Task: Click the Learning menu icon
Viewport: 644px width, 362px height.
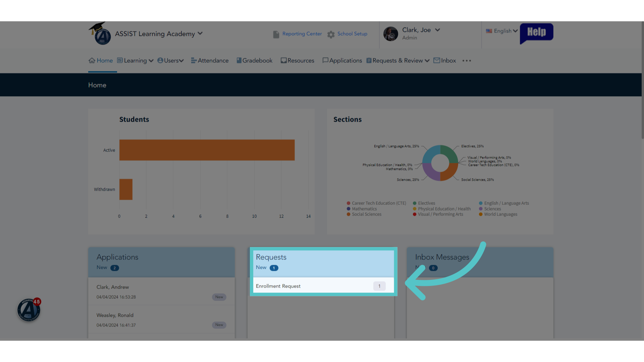Action: pyautogui.click(x=120, y=60)
